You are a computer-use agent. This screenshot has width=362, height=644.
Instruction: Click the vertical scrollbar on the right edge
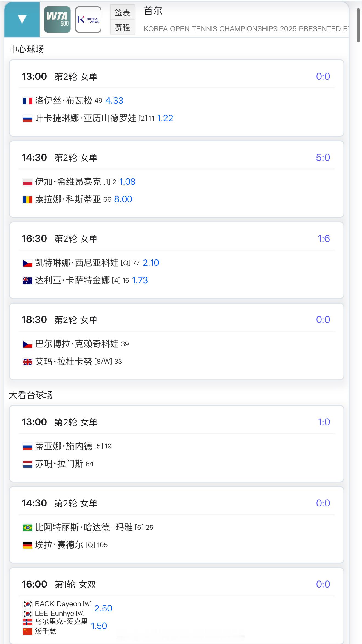(x=358, y=25)
